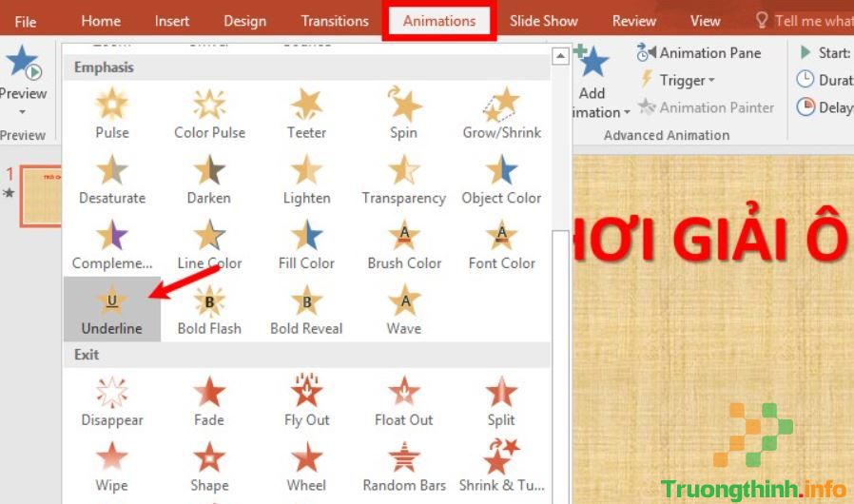Choose the Object Color animation
The image size is (854, 504).
point(501,179)
